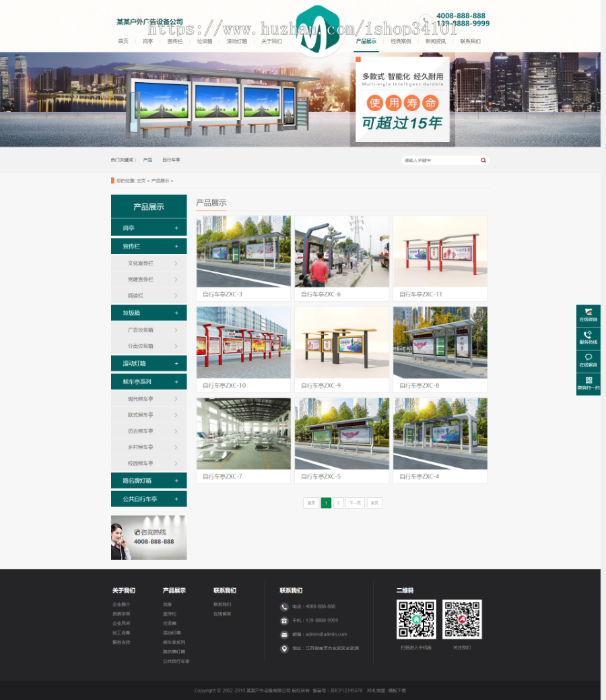Image resolution: width=606 pixels, height=700 pixels.
Task: Open product card 自行车亭ZXC-10
Action: coord(244,350)
